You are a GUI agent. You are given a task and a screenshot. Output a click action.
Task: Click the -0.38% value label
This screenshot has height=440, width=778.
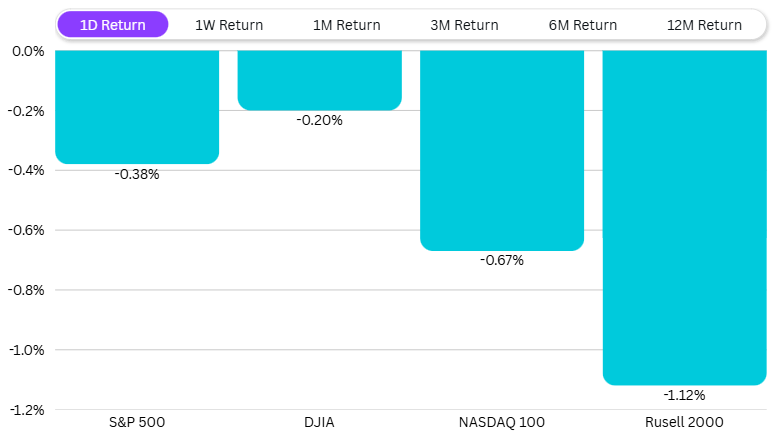coord(137,174)
